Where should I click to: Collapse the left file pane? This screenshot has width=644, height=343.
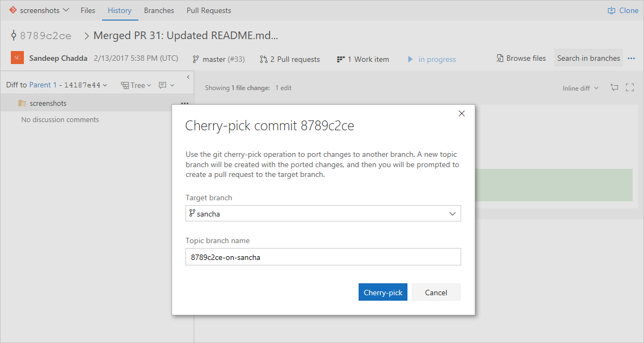click(188, 77)
